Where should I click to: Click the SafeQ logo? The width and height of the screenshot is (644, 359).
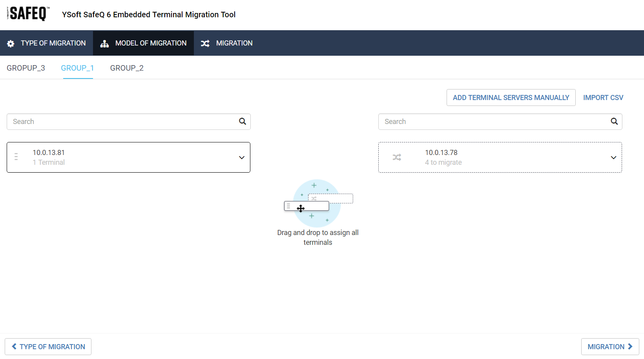28,14
